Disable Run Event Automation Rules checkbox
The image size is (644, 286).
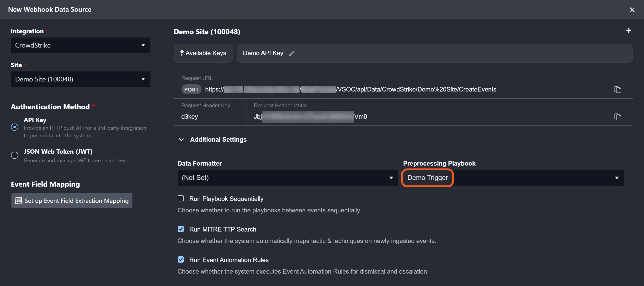tap(181, 259)
